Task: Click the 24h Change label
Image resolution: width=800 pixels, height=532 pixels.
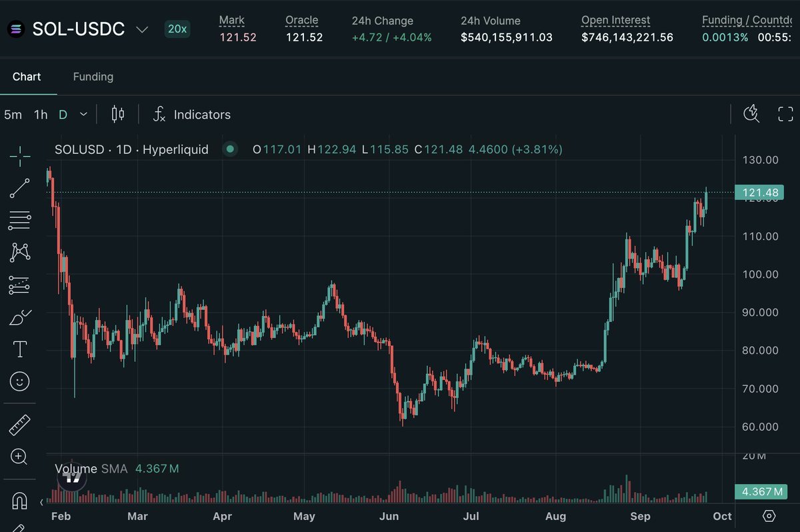Action: click(x=383, y=21)
